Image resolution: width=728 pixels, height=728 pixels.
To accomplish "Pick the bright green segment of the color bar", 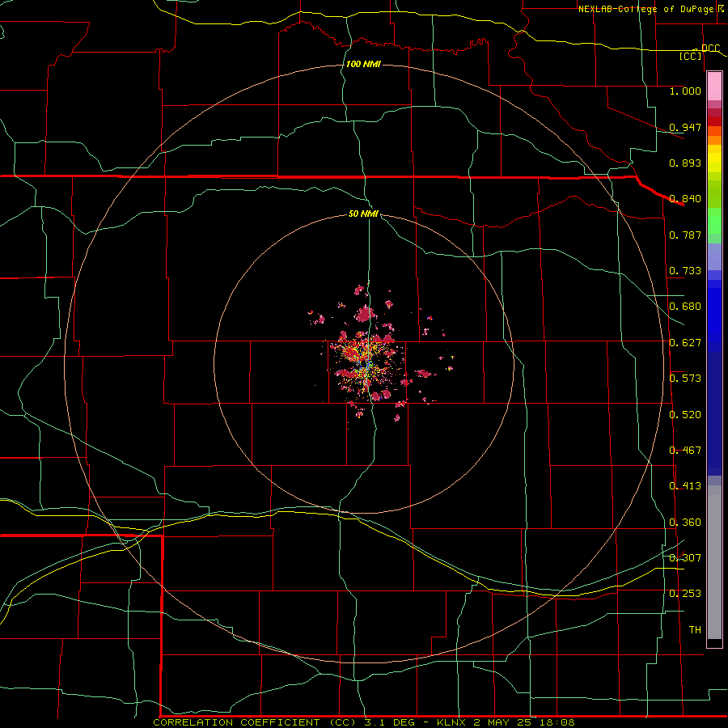I will click(714, 221).
